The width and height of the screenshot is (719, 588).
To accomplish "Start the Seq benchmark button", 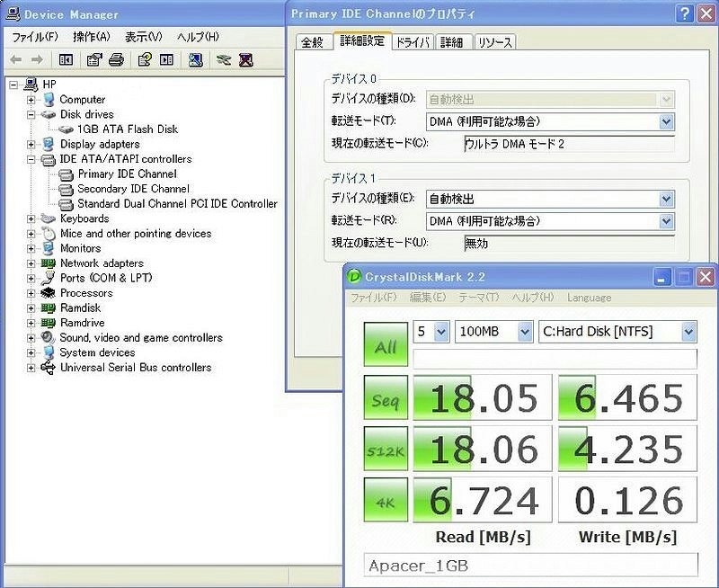I will tap(386, 397).
